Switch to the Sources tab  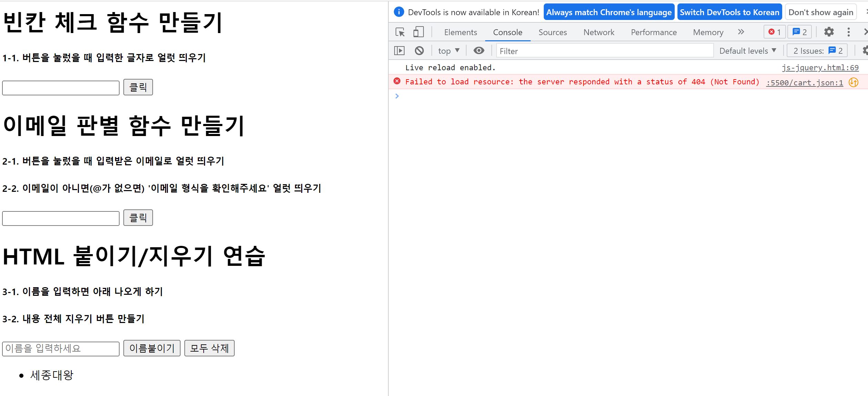click(553, 32)
